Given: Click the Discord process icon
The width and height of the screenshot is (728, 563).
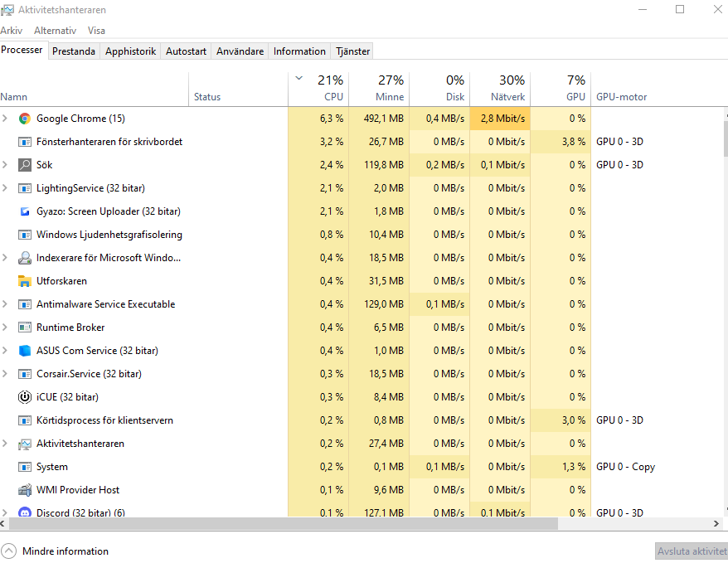Looking at the screenshot, I should (24, 512).
